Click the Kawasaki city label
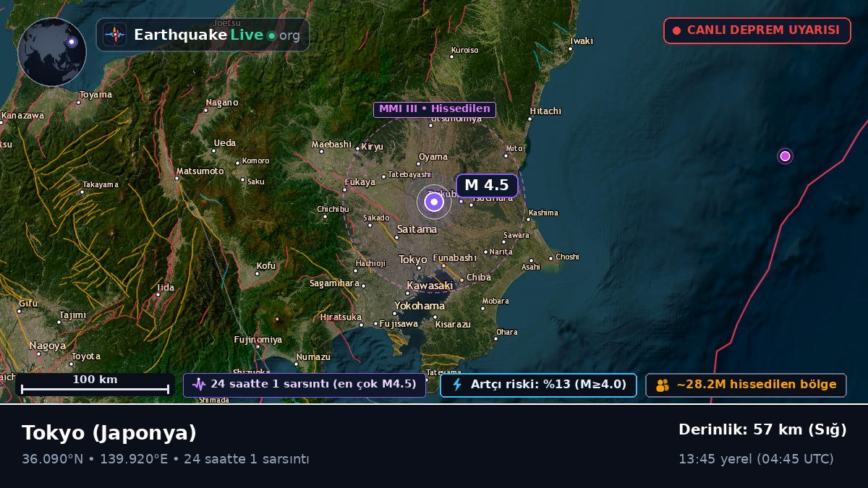 point(430,286)
